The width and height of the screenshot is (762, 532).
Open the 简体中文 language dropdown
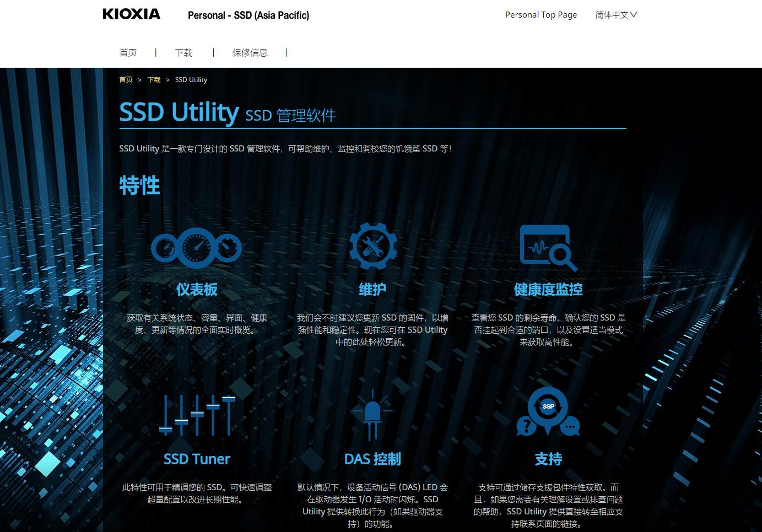click(616, 15)
